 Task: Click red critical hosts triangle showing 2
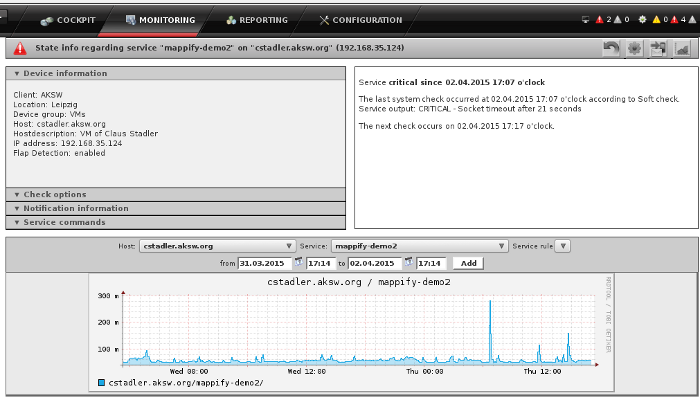pos(600,19)
